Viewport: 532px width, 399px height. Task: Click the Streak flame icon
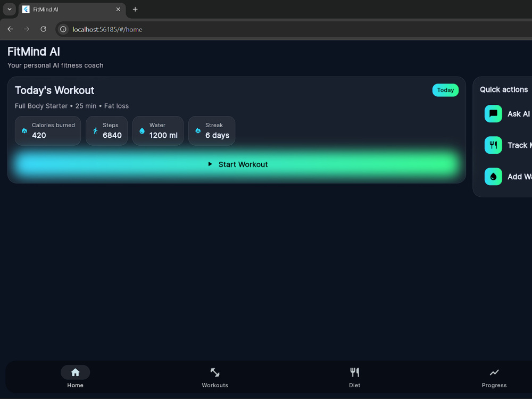point(198,131)
